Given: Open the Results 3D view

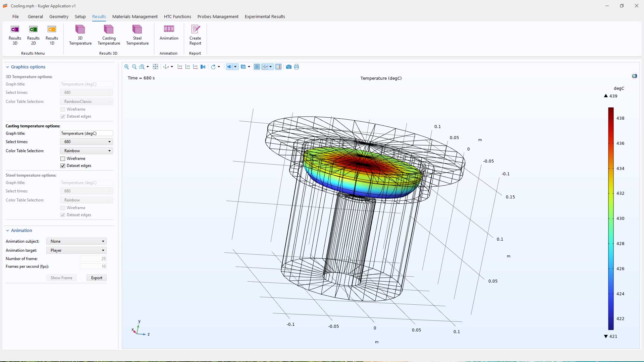Looking at the screenshot, I should 15,35.
